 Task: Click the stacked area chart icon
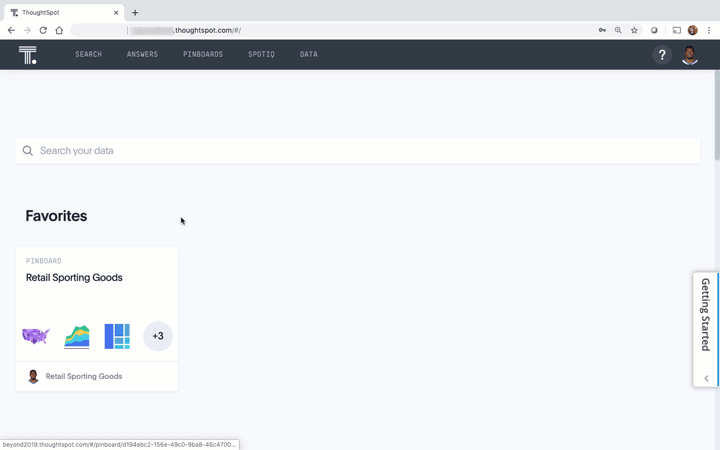(x=77, y=337)
